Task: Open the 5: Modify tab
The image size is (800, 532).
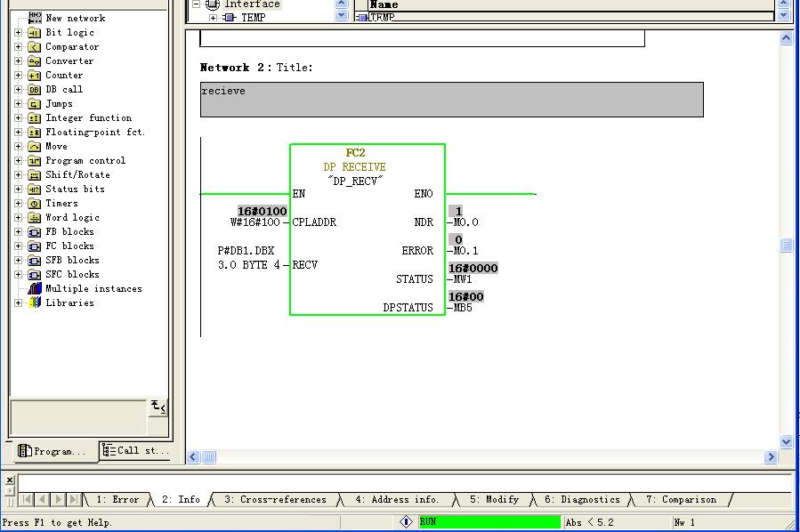Action: coord(495,500)
